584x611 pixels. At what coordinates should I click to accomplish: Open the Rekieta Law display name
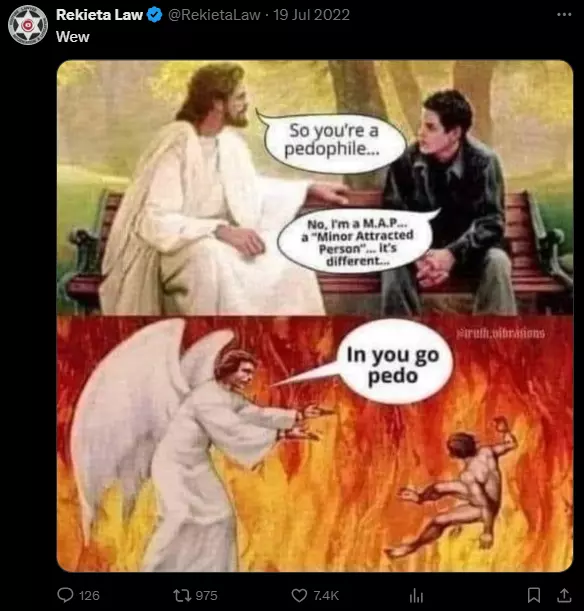click(x=99, y=15)
